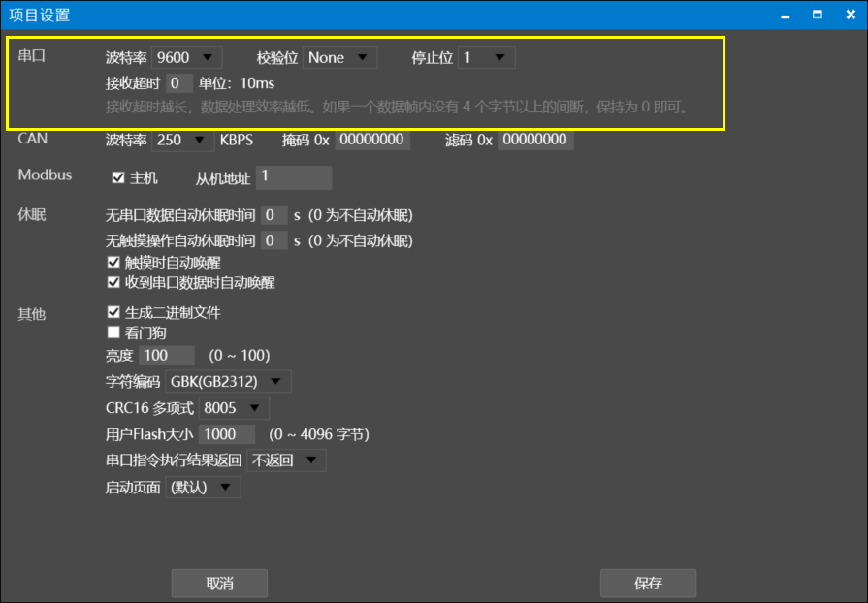Toggle 生成二进制文件 checkbox

(x=113, y=313)
